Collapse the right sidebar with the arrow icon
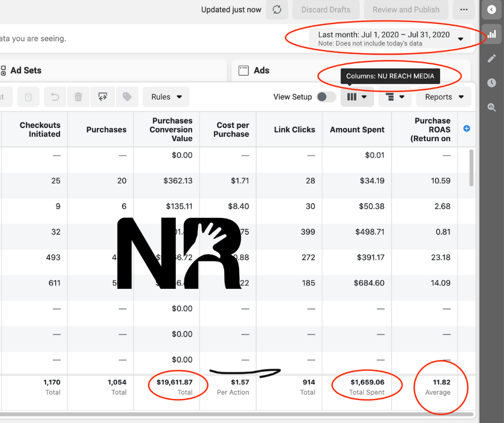504x423 pixels. [492, 10]
